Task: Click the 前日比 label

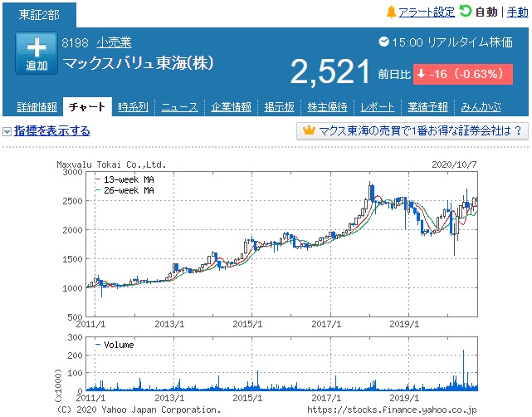Action: [x=394, y=74]
